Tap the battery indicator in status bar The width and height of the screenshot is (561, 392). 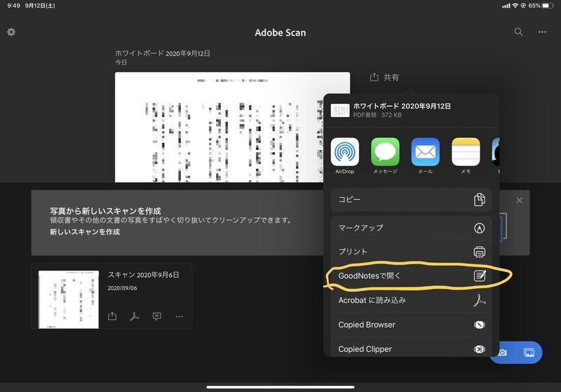548,6
